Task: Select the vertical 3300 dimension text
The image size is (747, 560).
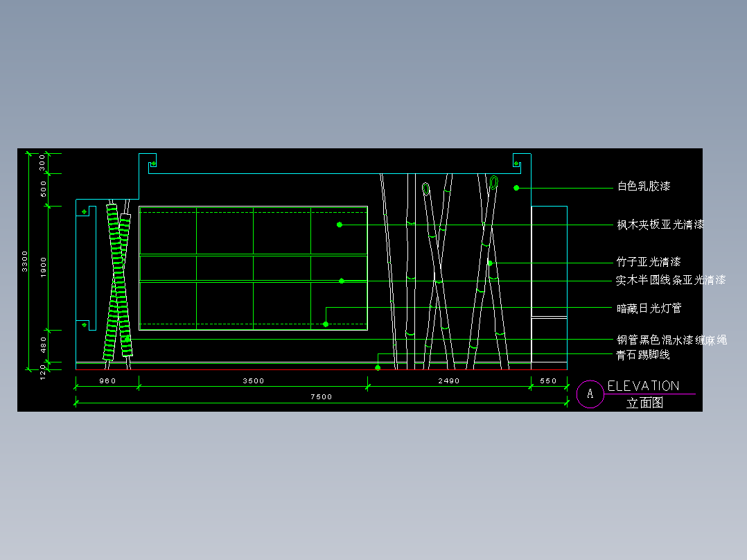Action: pyautogui.click(x=25, y=262)
